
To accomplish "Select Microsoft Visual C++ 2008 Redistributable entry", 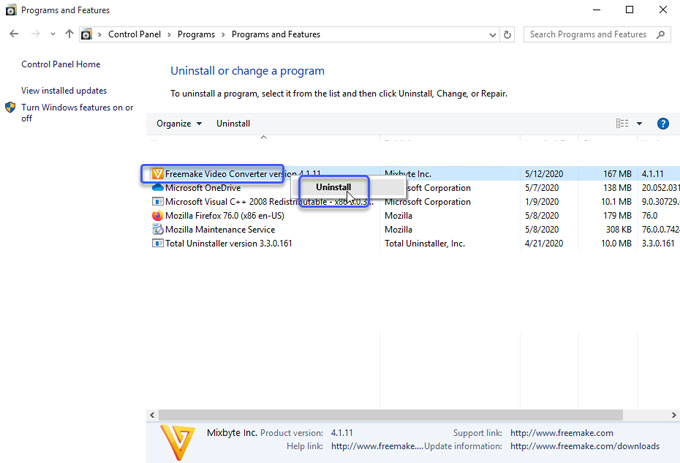I will 269,202.
